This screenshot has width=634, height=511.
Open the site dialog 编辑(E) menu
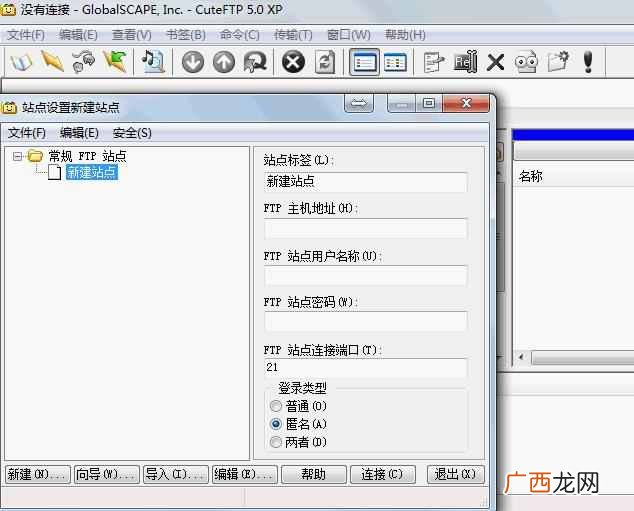79,133
